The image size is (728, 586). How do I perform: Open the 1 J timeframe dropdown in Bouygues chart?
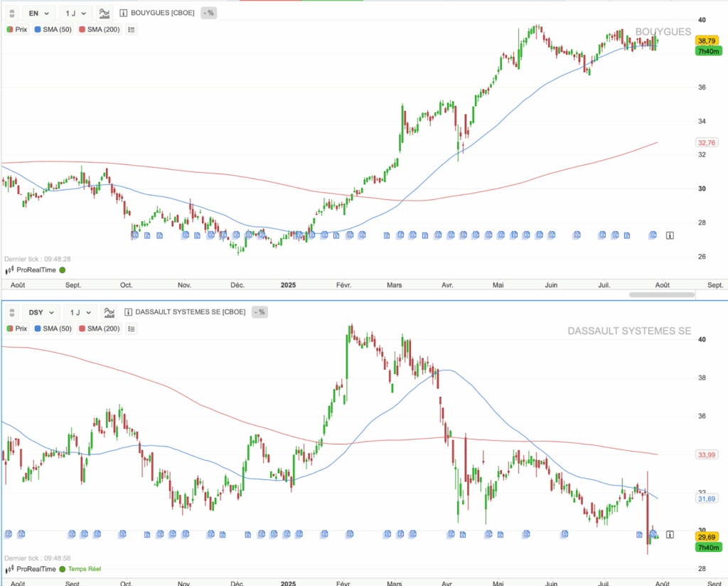(75, 13)
